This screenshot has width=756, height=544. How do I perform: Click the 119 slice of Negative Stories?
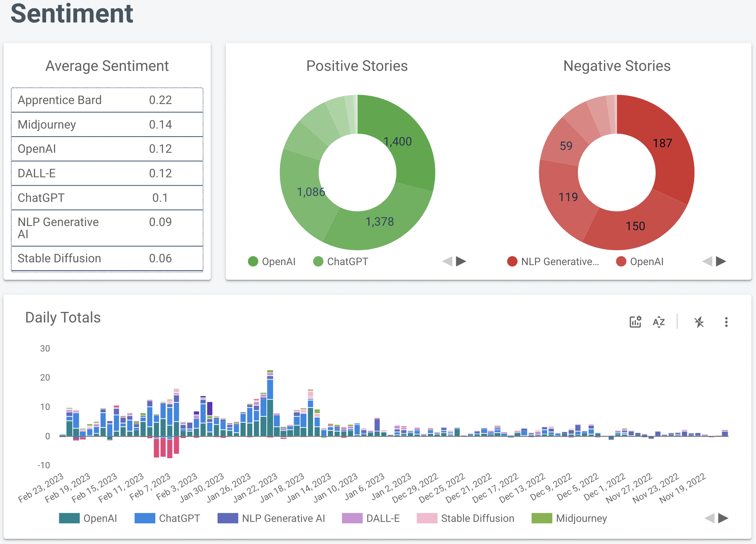[x=568, y=197]
